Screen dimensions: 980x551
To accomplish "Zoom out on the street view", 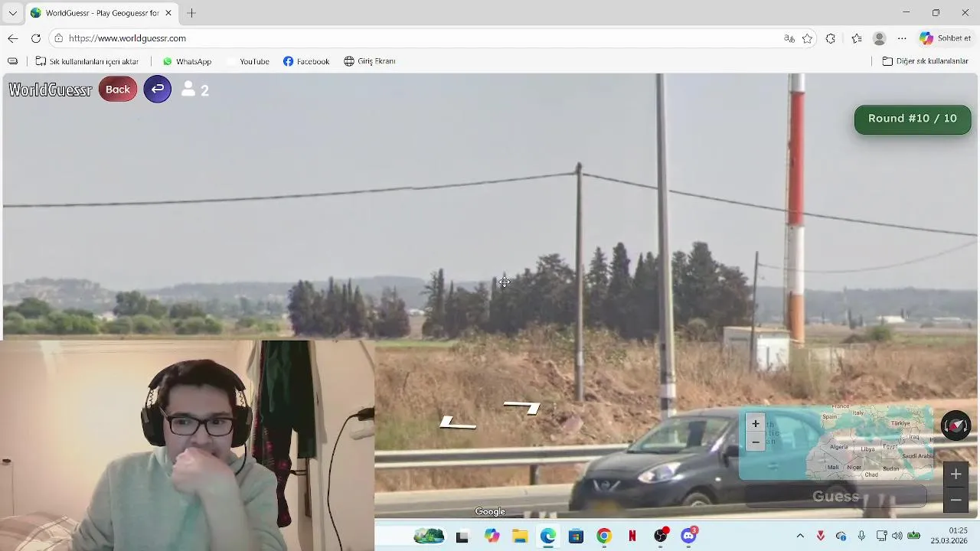I will pyautogui.click(x=955, y=500).
